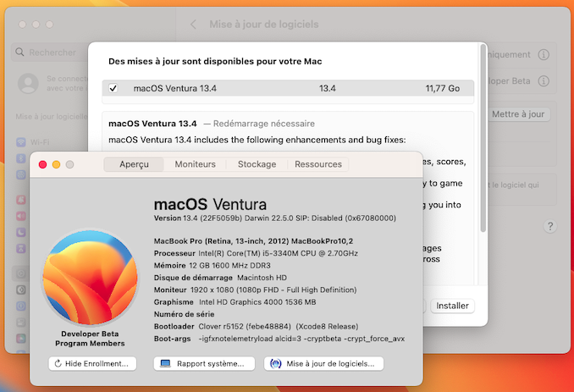Screen dimensions: 574x392
Task: Click the magnifier icon in search field
Action: [19, 52]
